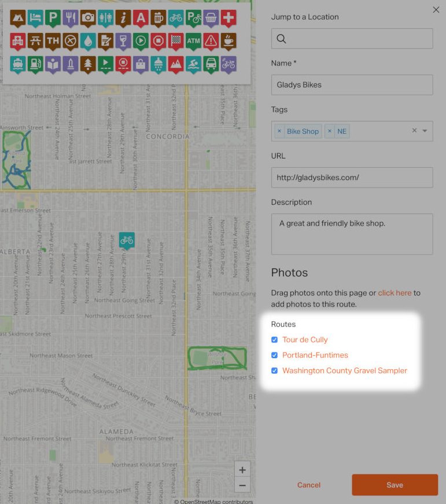Choose the hospital building marker icon
The image size is (446, 504).
(x=18, y=41)
